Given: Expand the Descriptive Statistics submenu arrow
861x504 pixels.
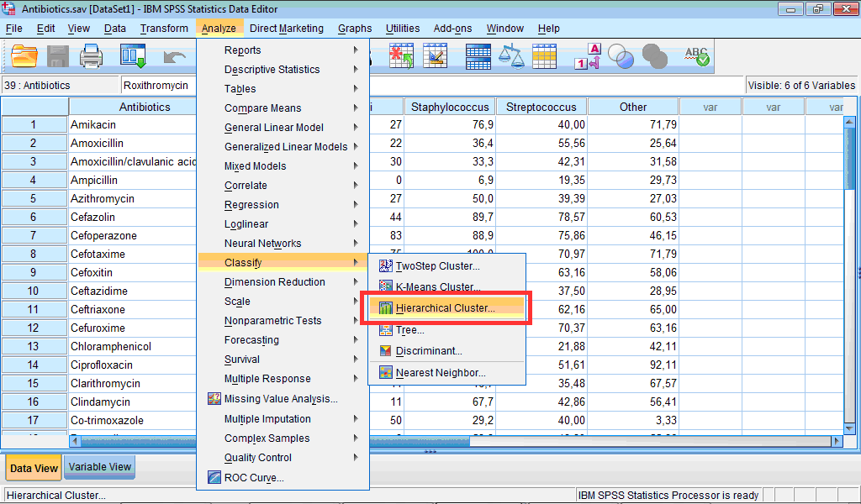Looking at the screenshot, I should pos(356,69).
